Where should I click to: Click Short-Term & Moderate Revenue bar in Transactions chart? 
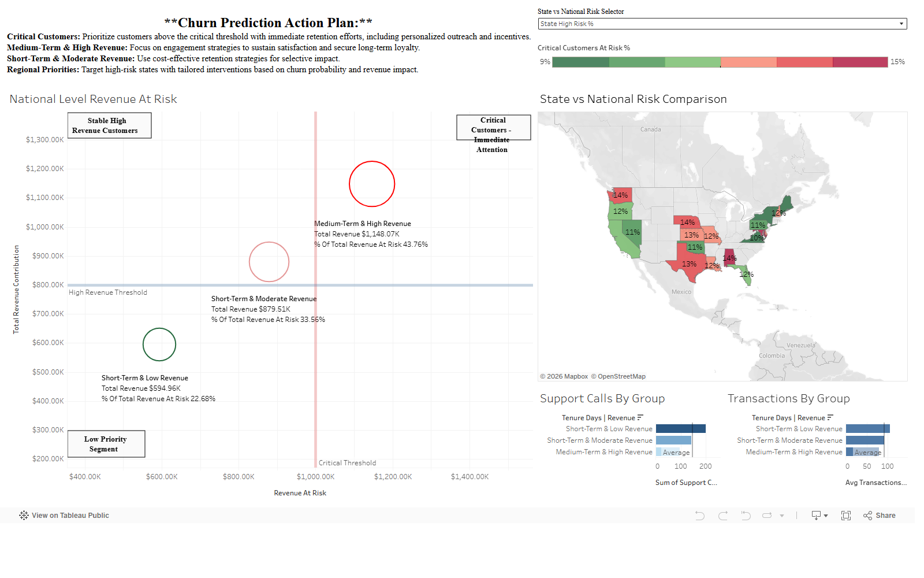pos(865,440)
